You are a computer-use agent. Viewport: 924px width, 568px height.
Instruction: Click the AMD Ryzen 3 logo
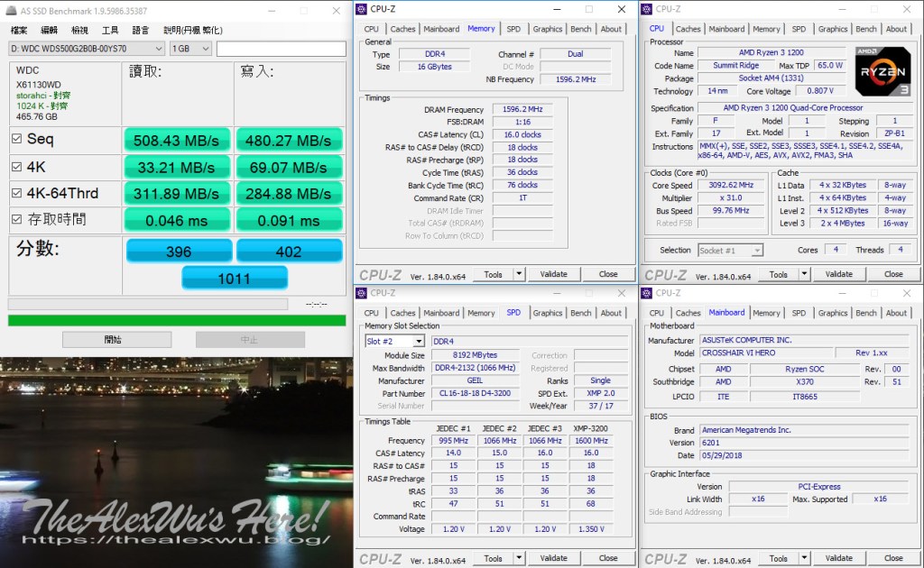882,71
